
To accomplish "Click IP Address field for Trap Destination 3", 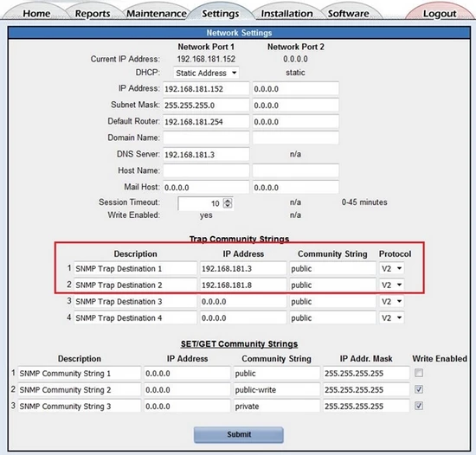I will click(243, 301).
